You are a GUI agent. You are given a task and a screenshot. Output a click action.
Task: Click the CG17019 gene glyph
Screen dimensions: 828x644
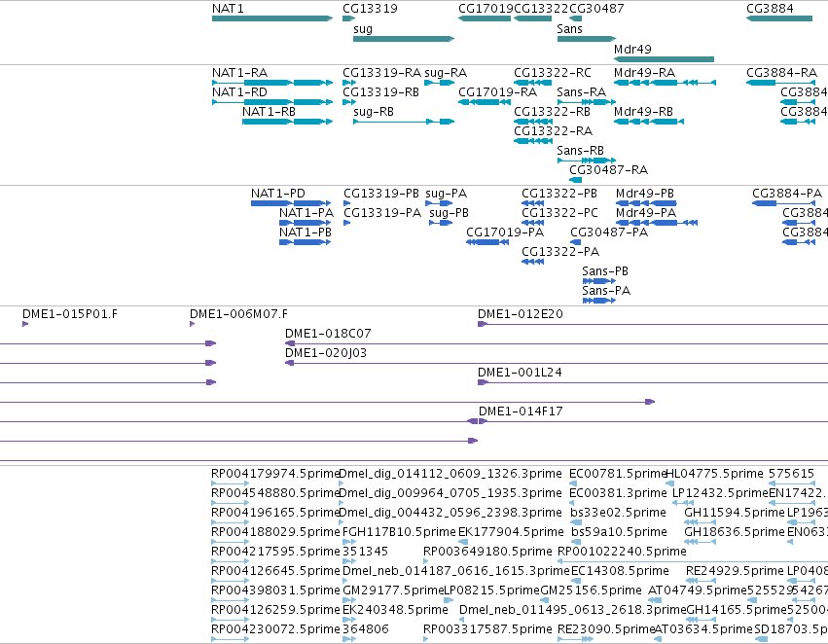[x=485, y=18]
